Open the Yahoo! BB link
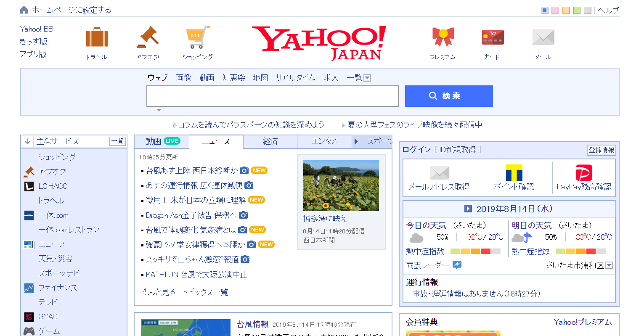Screen dimensions: 644x336 [x=37, y=29]
